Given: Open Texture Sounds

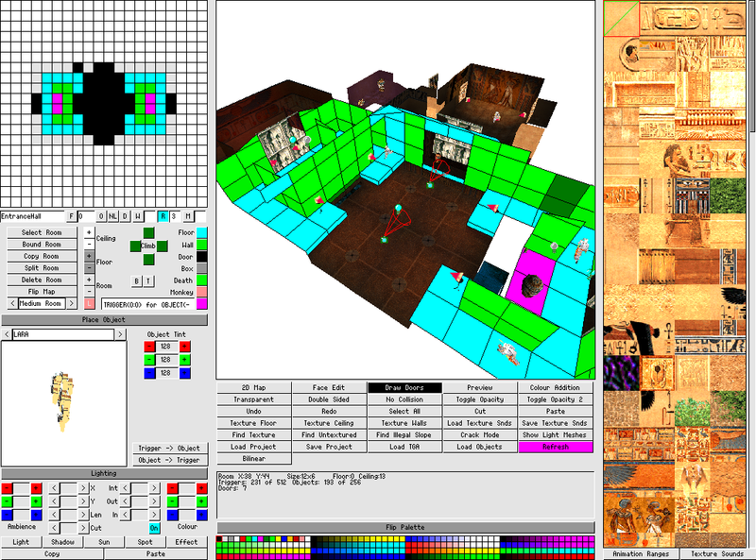Looking at the screenshot, I should coord(717,554).
